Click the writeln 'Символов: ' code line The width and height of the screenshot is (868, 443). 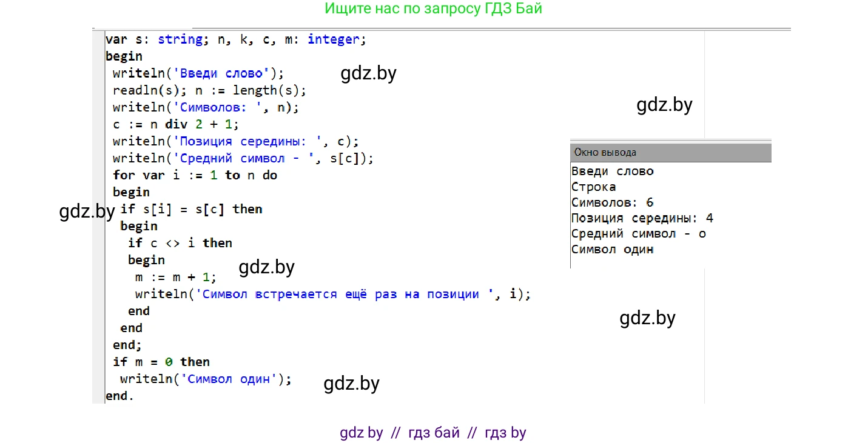tap(206, 107)
